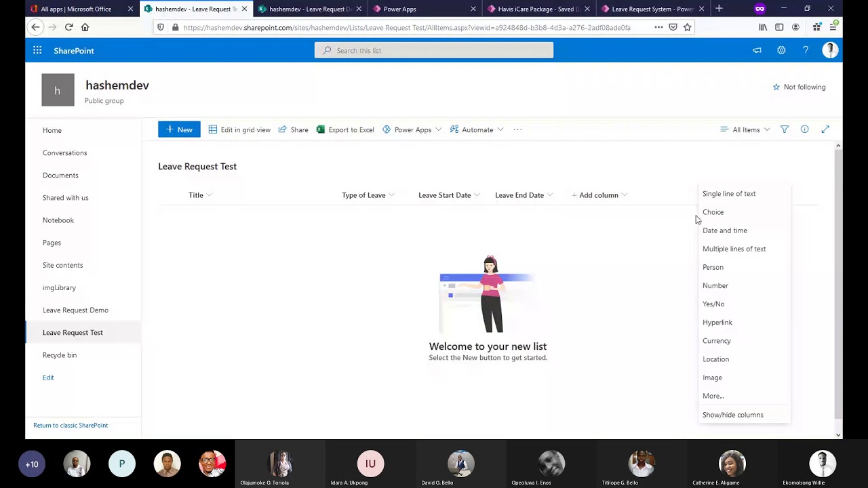Close the All apps Microsoft Office tab
The width and height of the screenshot is (868, 488).
[130, 9]
